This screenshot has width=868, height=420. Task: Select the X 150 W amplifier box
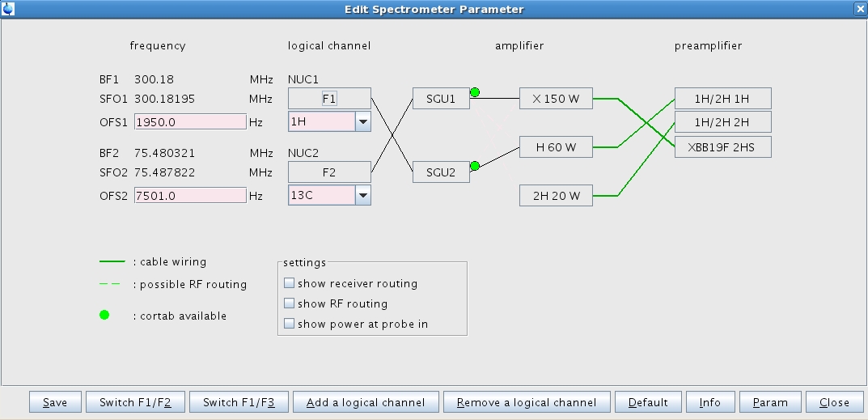coord(556,99)
